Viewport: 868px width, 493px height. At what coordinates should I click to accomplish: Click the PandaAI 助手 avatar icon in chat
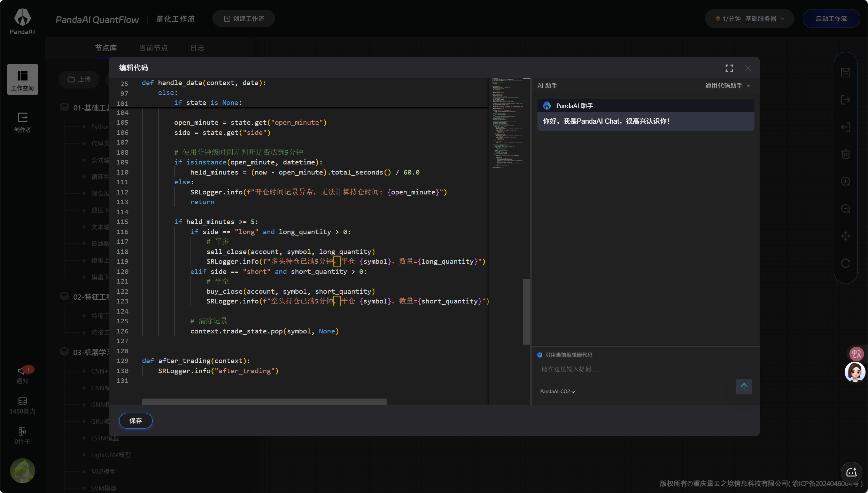pyautogui.click(x=547, y=106)
